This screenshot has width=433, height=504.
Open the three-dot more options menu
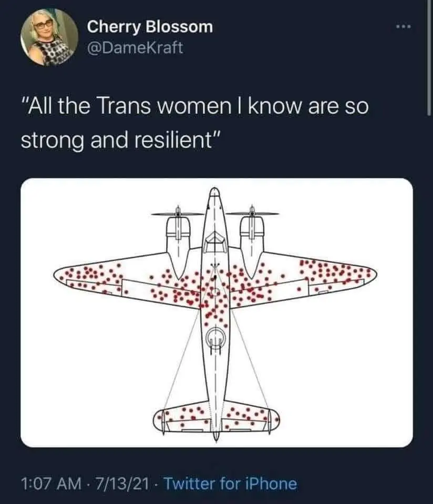(x=404, y=26)
